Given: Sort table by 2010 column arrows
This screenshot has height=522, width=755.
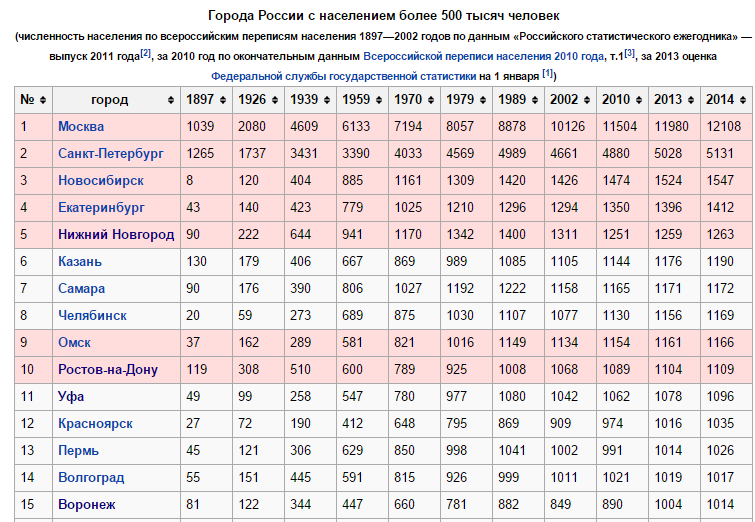Looking at the screenshot, I should pos(637,100).
